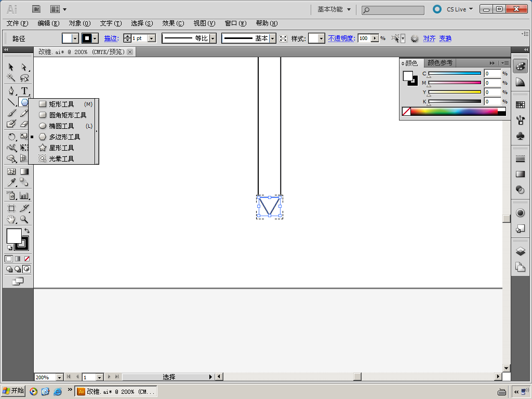Open the 基本 brush definition dropdown

272,38
